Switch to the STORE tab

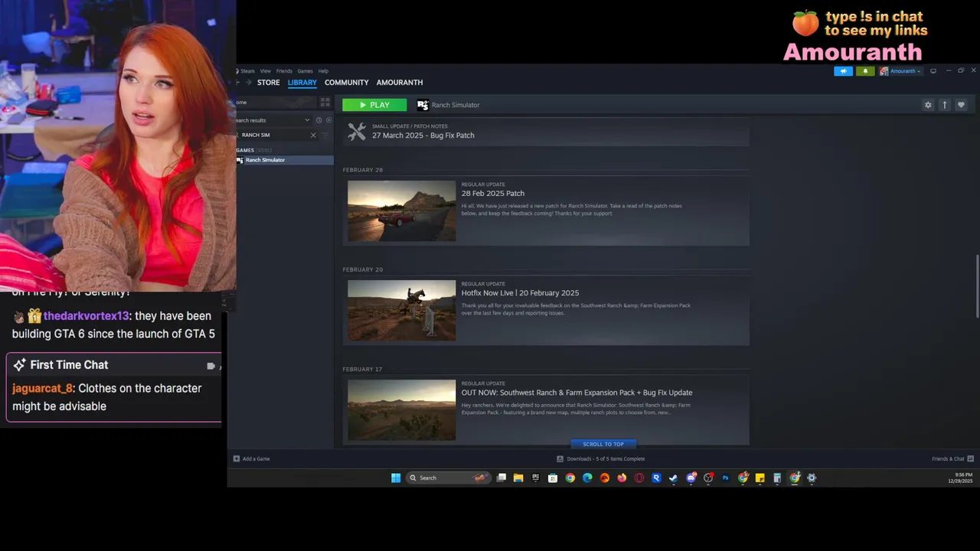coord(268,83)
